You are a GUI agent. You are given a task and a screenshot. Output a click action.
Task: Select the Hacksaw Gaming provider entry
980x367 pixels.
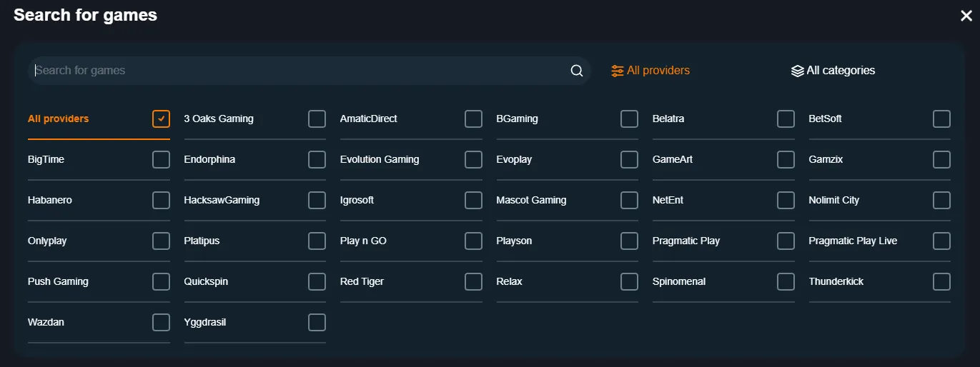[x=222, y=200]
